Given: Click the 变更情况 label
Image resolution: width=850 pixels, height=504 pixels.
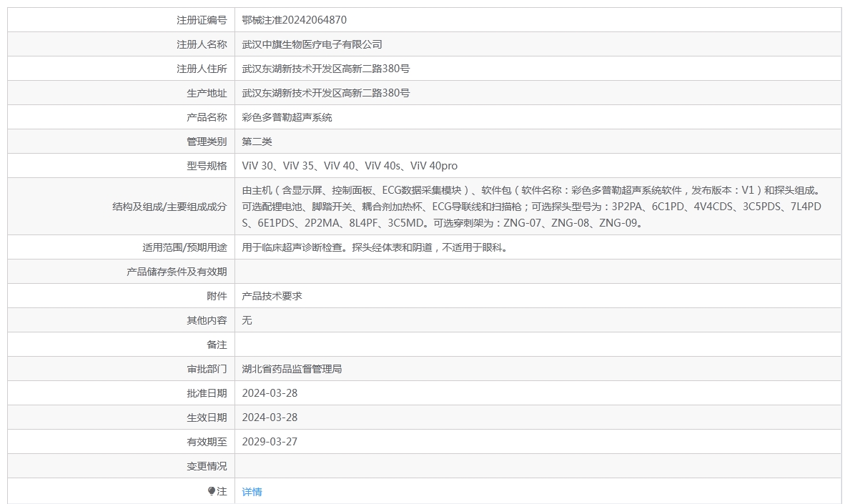Looking at the screenshot, I should [x=207, y=466].
